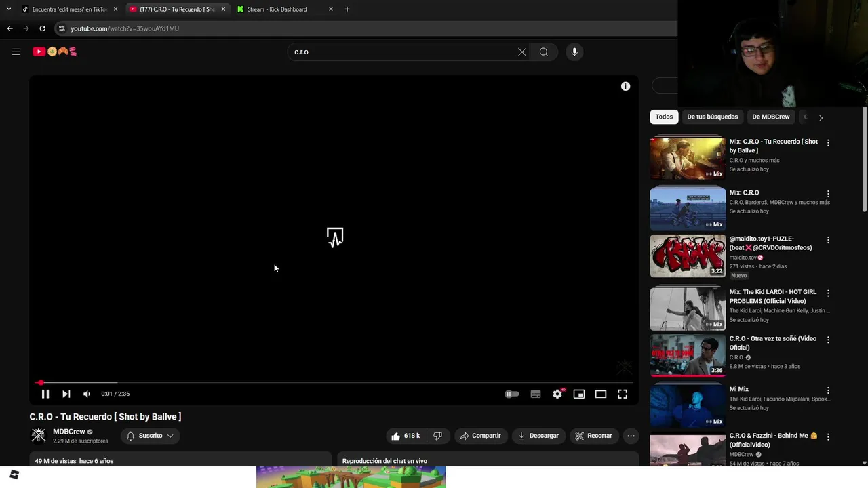Open the player settings gear
Image resolution: width=868 pixels, height=488 pixels.
(557, 394)
